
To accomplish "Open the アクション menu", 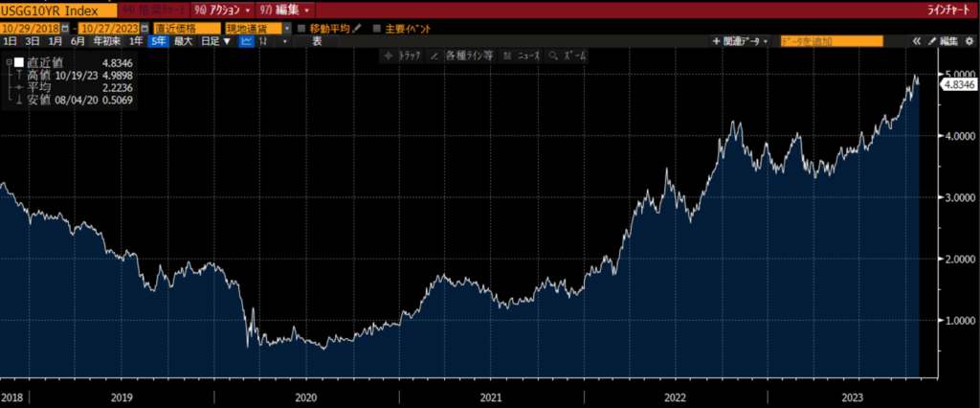I will (222, 9).
